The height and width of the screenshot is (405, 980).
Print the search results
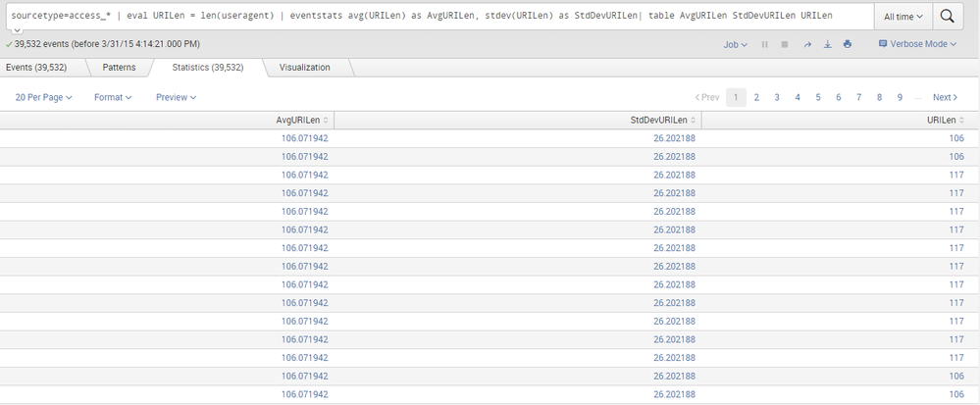(847, 44)
